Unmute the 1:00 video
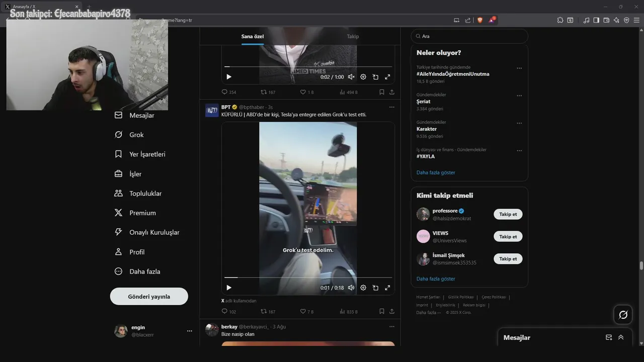The height and width of the screenshot is (362, 644). click(x=351, y=77)
